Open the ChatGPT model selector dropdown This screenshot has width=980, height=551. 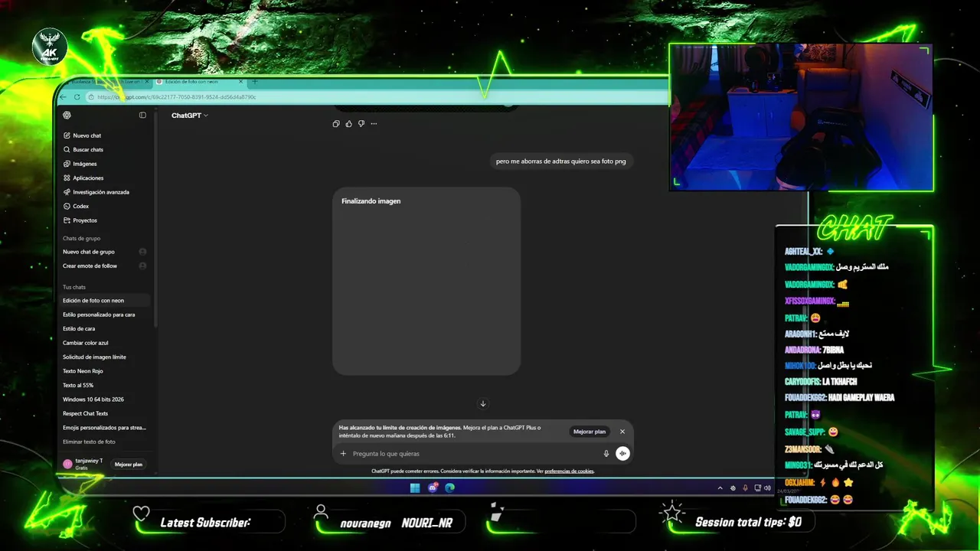[190, 116]
